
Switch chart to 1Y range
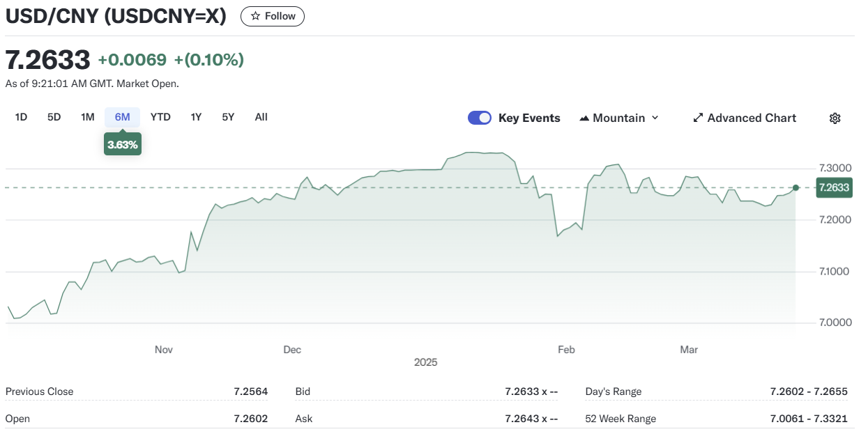196,117
